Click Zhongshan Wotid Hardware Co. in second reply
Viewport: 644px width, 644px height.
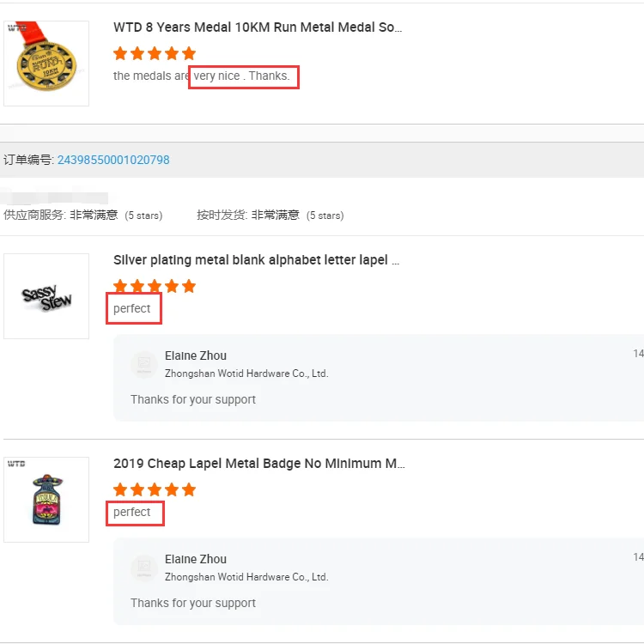[246, 577]
